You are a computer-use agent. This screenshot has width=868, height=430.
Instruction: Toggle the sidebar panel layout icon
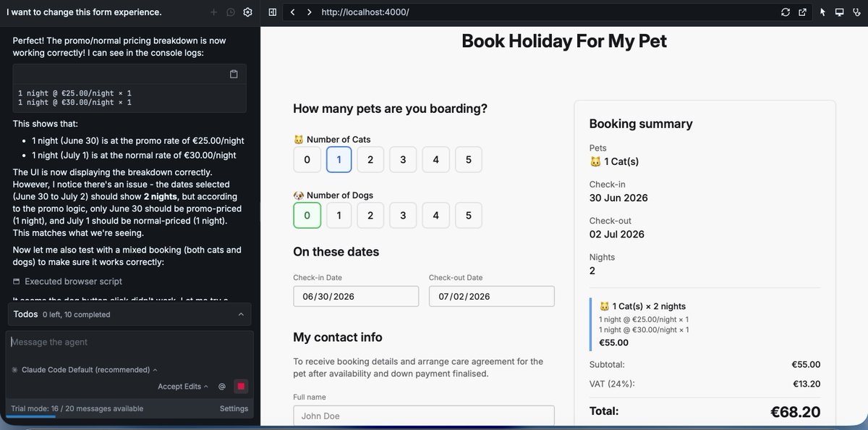pos(273,12)
